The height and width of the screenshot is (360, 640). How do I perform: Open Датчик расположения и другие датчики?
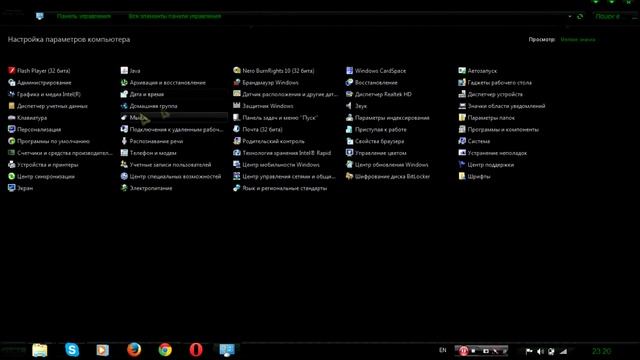(x=290, y=94)
